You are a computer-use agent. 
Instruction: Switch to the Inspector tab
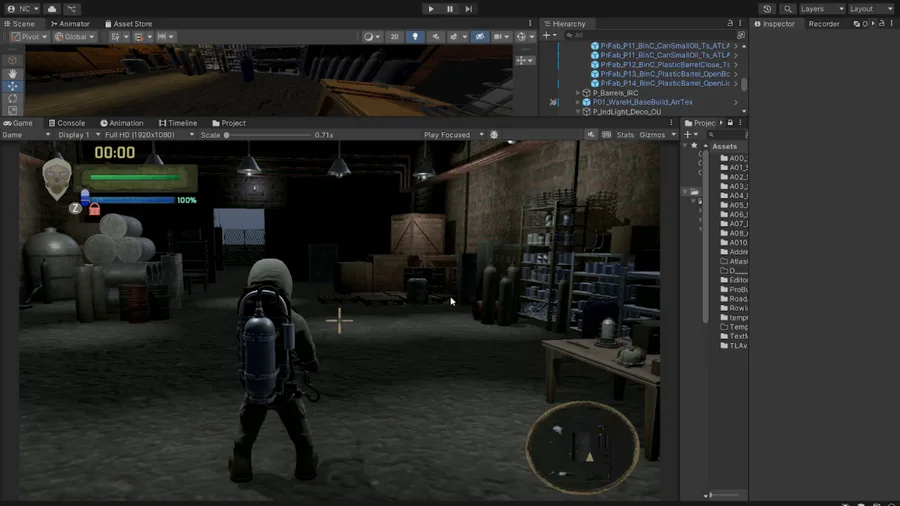point(774,24)
